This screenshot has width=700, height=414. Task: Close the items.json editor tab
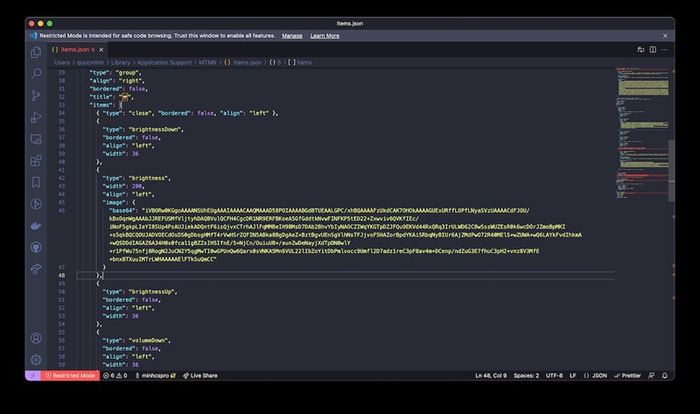click(x=101, y=50)
